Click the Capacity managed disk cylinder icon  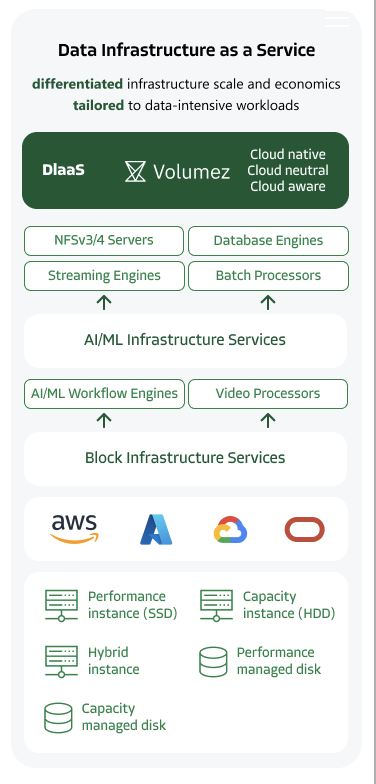coord(58,718)
